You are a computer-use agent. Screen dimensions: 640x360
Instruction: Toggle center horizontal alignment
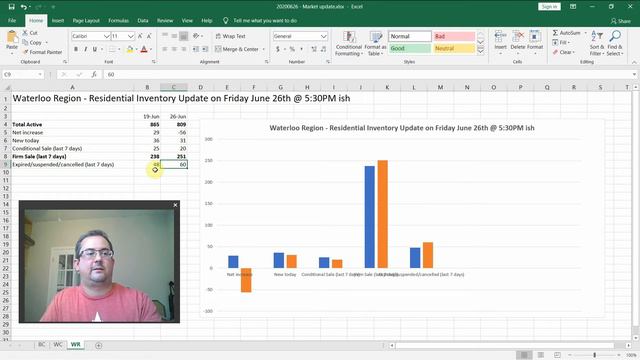point(174,49)
